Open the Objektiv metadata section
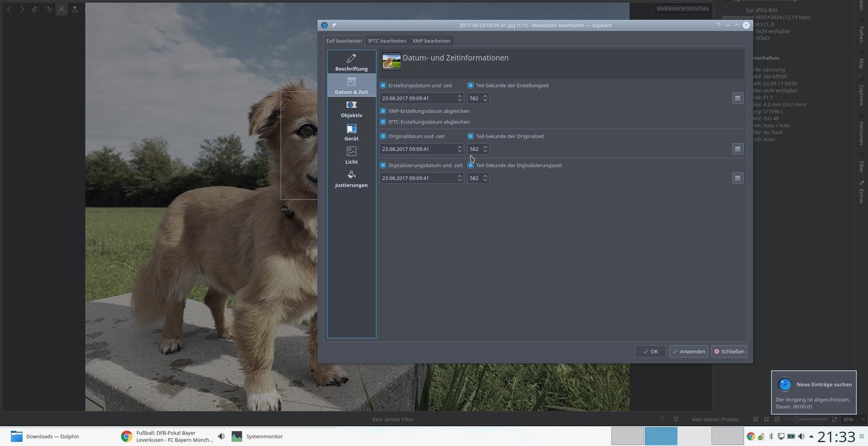 [x=351, y=109]
